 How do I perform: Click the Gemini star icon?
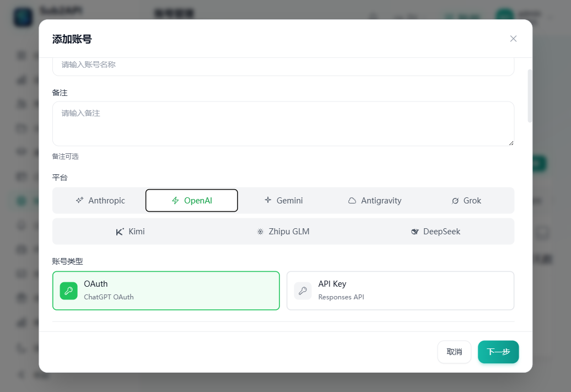click(268, 200)
